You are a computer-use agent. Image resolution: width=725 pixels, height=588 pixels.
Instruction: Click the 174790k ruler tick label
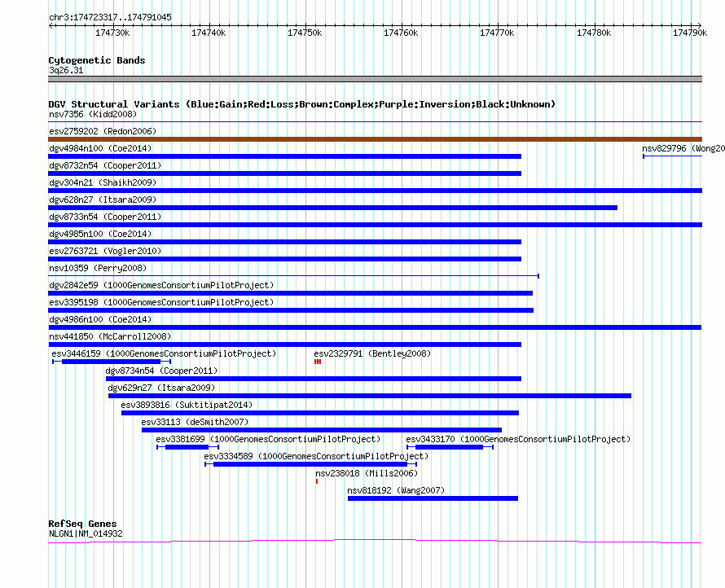[x=690, y=33]
